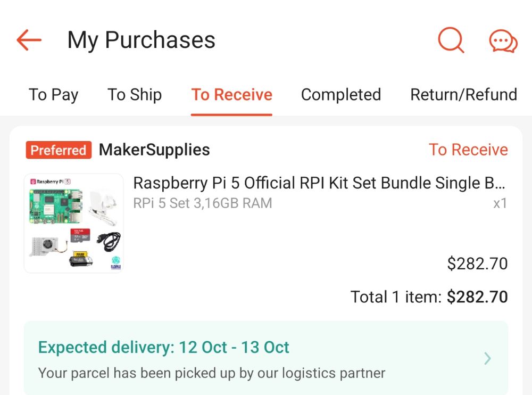
Task: Go to the Completed tab
Action: coord(341,95)
